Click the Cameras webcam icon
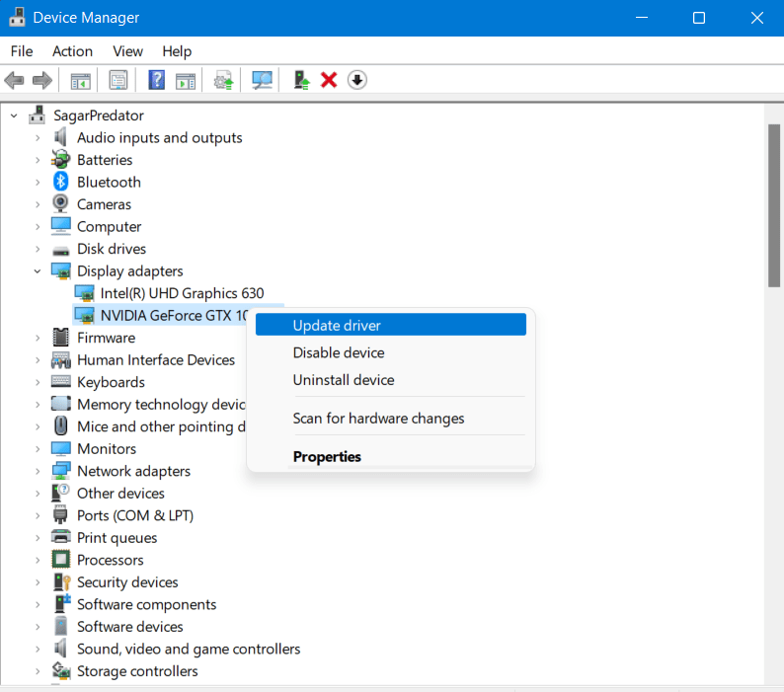Screen dimensions: 784x692 60,204
